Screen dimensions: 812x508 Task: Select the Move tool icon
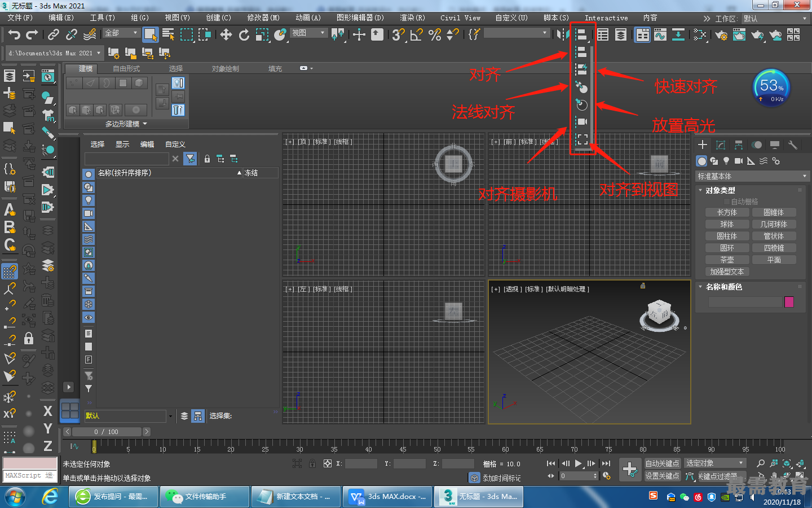point(226,34)
